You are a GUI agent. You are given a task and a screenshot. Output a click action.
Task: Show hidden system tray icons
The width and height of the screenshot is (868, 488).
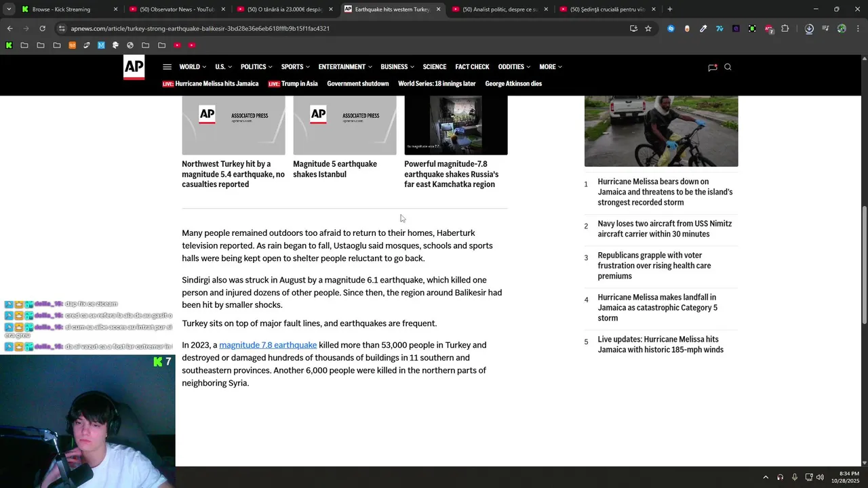[x=766, y=477]
